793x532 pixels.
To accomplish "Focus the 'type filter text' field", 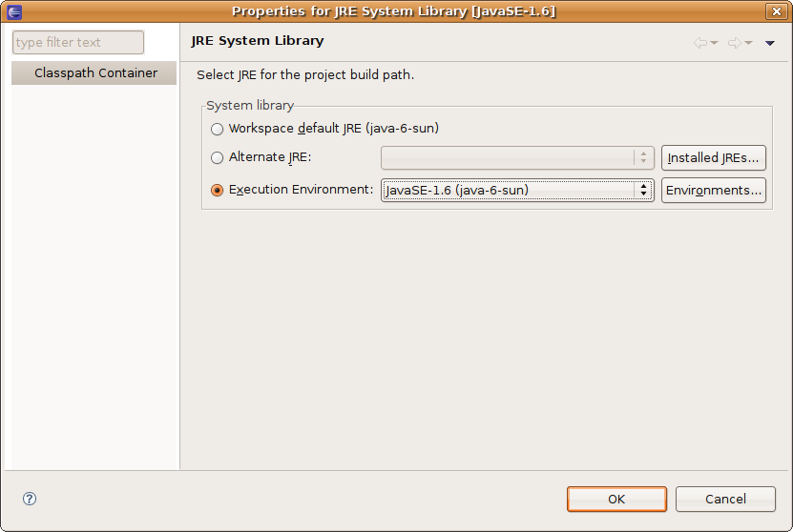I will pos(77,43).
